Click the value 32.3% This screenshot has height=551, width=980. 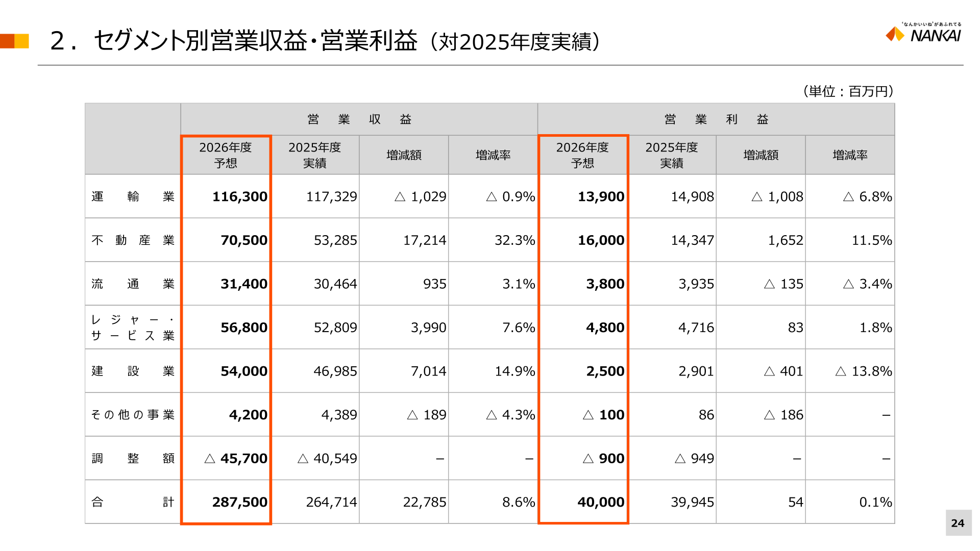(514, 240)
